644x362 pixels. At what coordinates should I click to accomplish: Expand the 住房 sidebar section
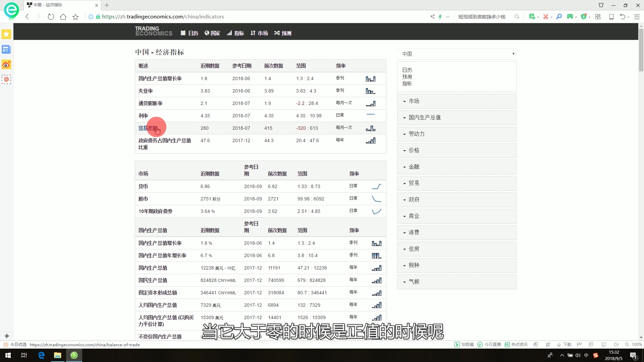[x=457, y=249]
